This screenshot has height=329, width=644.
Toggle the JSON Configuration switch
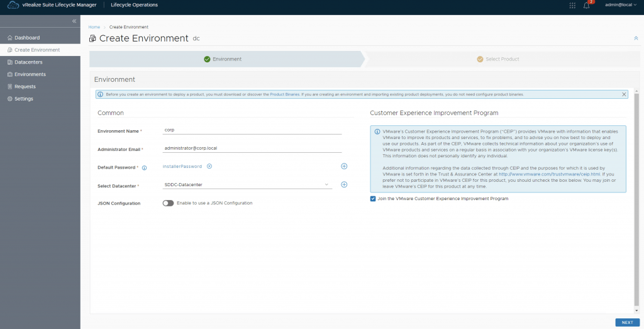tap(168, 203)
